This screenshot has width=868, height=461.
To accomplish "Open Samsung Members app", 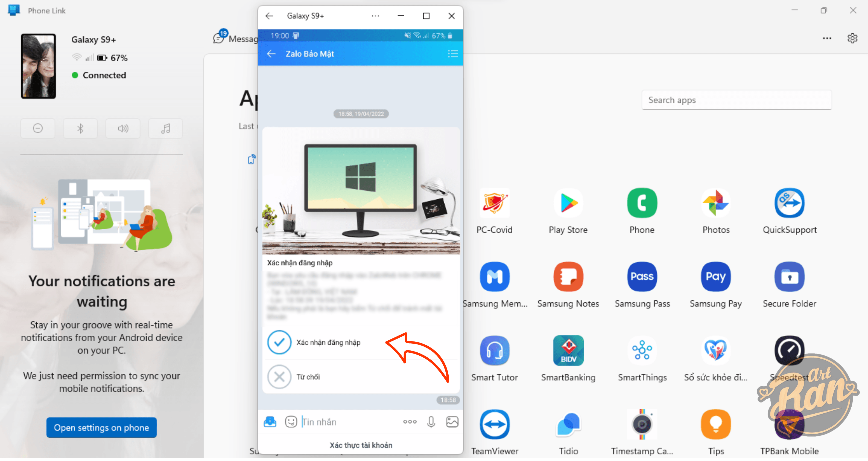I will pos(494,277).
